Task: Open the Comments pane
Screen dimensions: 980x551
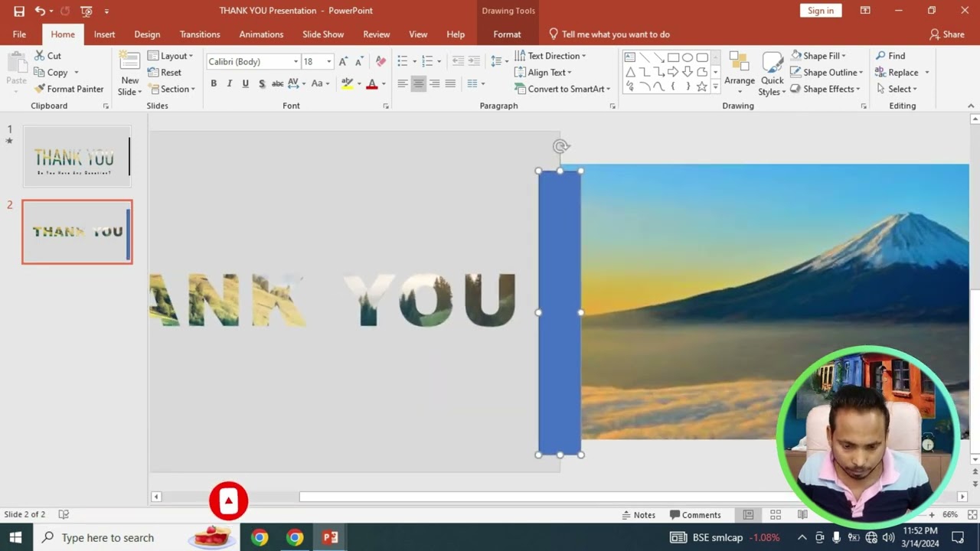Action: click(x=695, y=515)
